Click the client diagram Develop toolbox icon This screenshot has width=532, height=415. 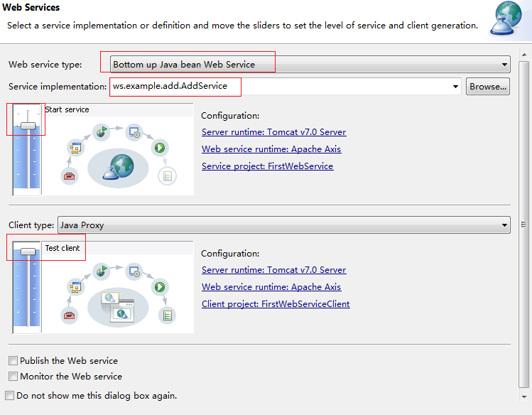(x=69, y=316)
